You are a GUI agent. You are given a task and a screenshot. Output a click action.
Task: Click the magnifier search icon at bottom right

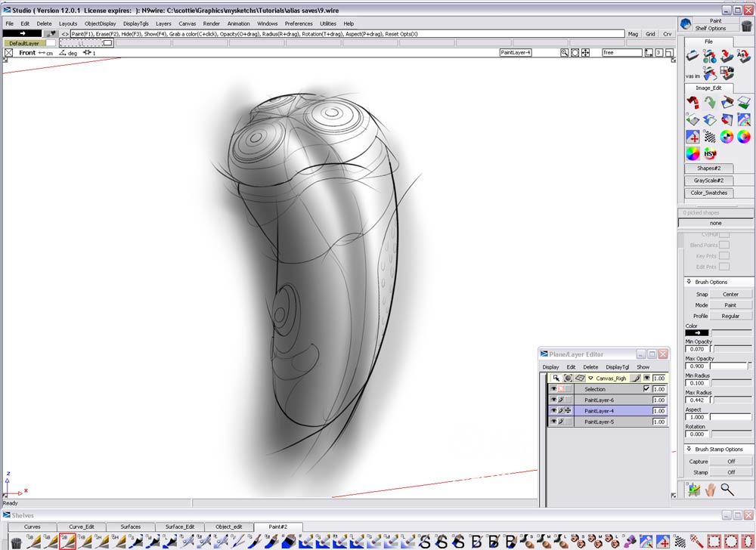[x=727, y=490]
